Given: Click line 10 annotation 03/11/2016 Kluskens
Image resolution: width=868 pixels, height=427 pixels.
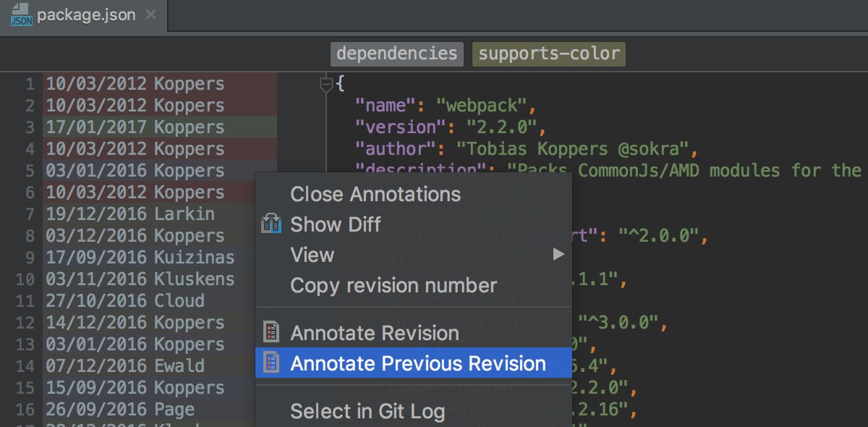Looking at the screenshot, I should coord(140,279).
